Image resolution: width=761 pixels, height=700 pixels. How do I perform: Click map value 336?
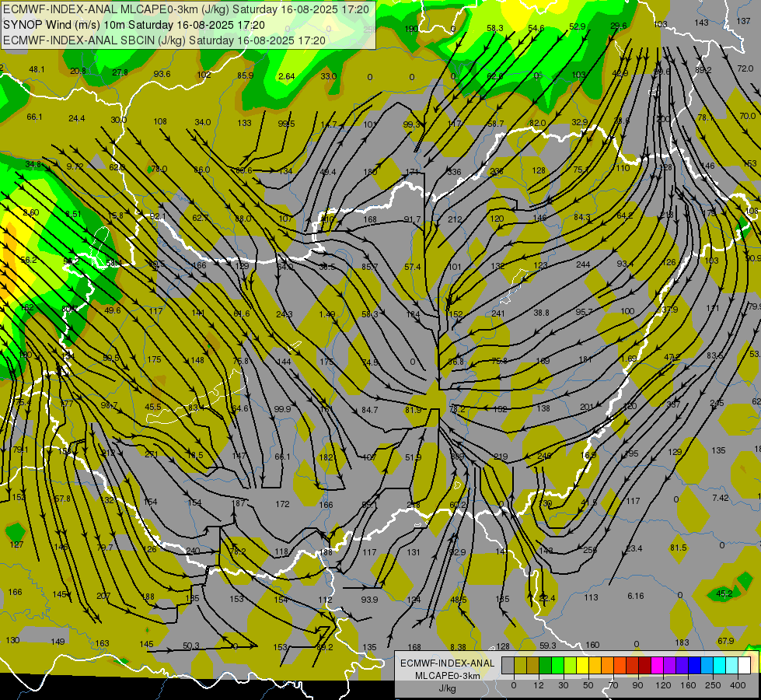454,172
